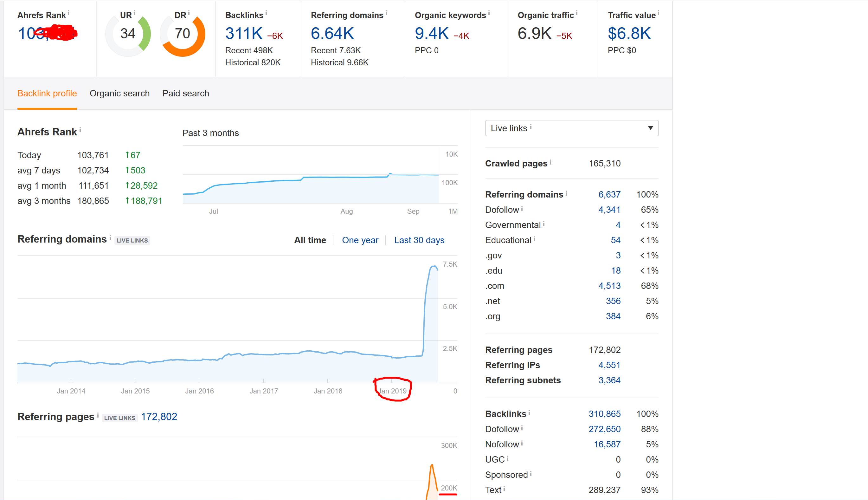This screenshot has width=868, height=500.
Task: Click the "6.9K" organic traffic figure
Action: pyautogui.click(x=534, y=34)
